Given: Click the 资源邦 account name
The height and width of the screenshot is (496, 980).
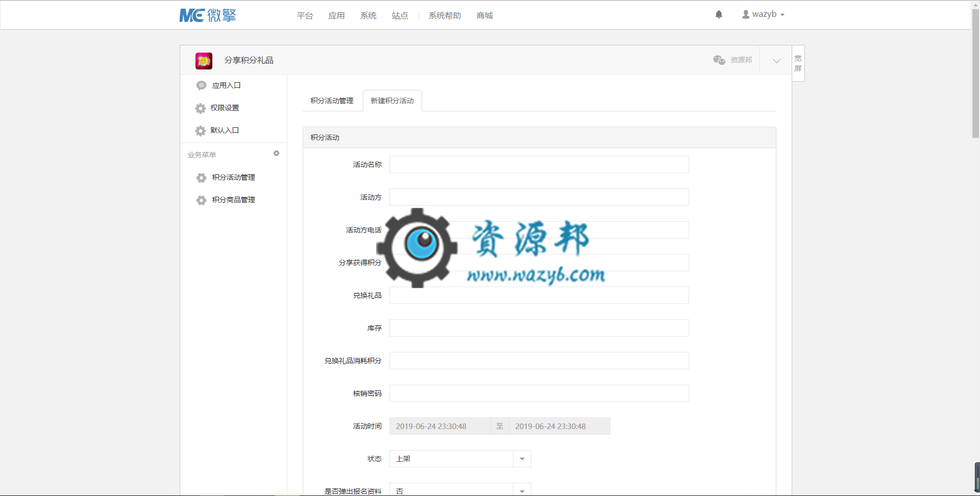Looking at the screenshot, I should 741,60.
